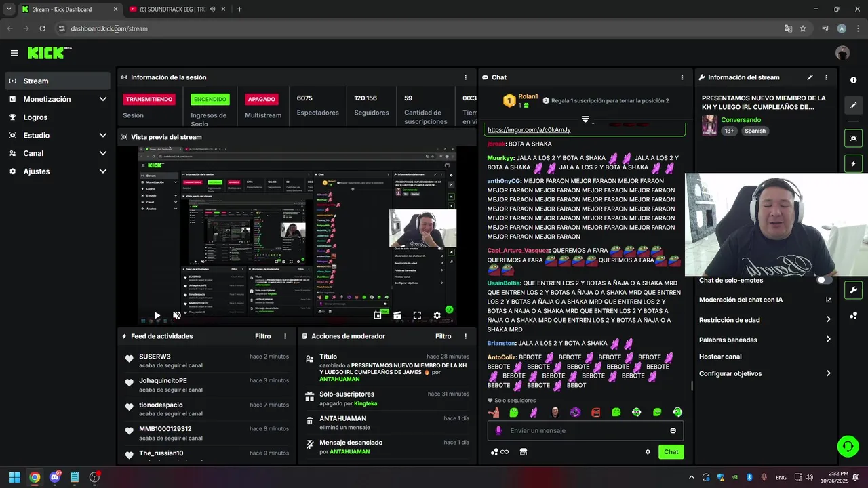Click Hostear canal option
This screenshot has height=488, width=868.
(x=720, y=357)
